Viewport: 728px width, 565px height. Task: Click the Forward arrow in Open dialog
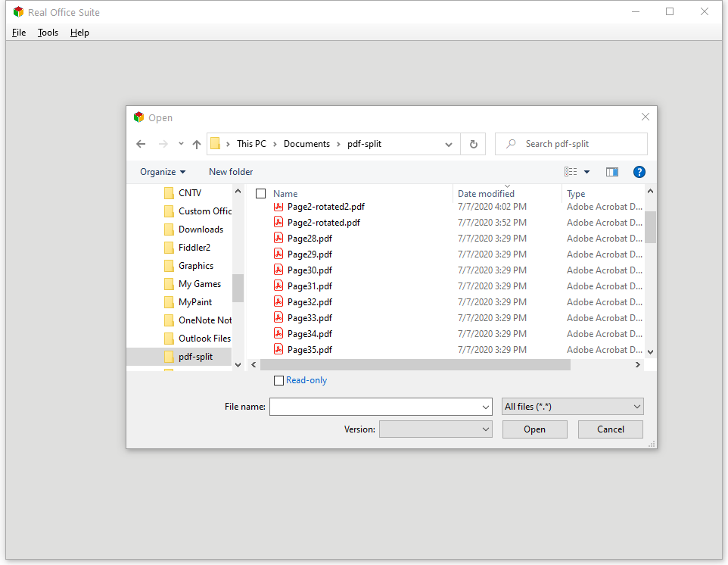[x=163, y=144]
